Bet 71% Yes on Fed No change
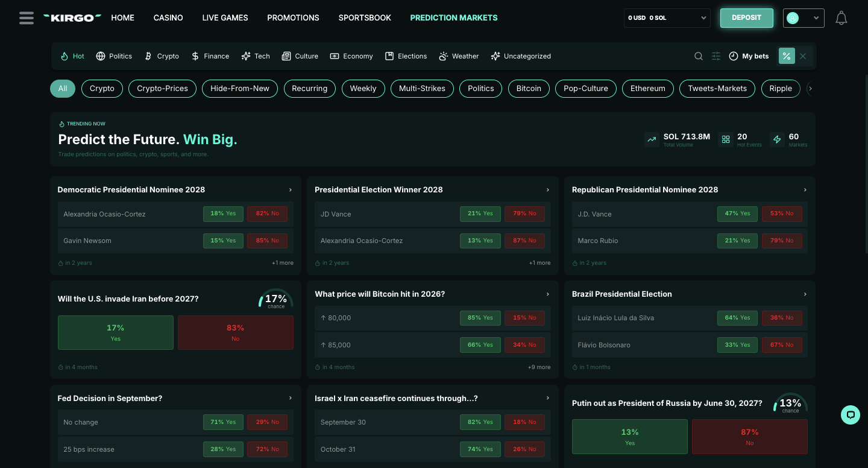This screenshot has width=868, height=468. tap(223, 422)
